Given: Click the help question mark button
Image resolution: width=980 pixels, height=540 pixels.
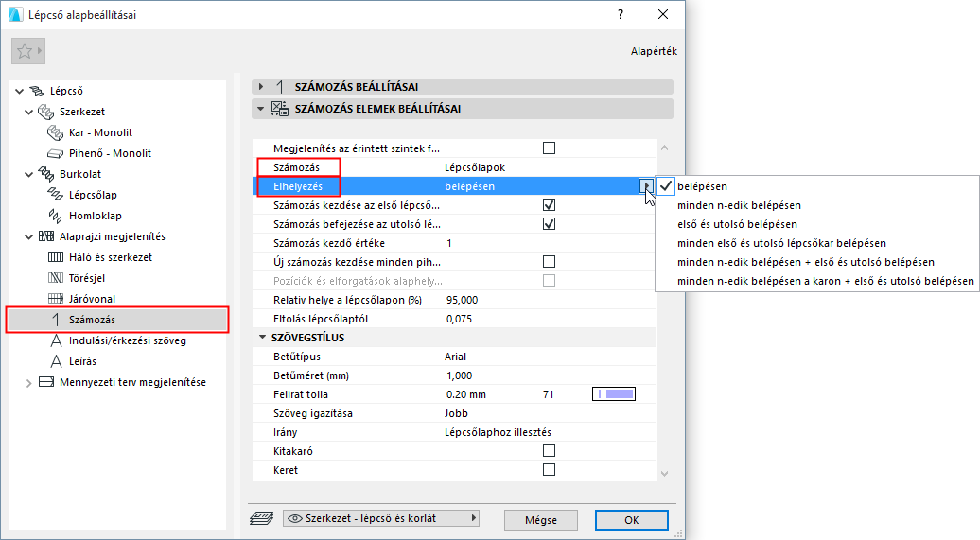Looking at the screenshot, I should (x=621, y=14).
